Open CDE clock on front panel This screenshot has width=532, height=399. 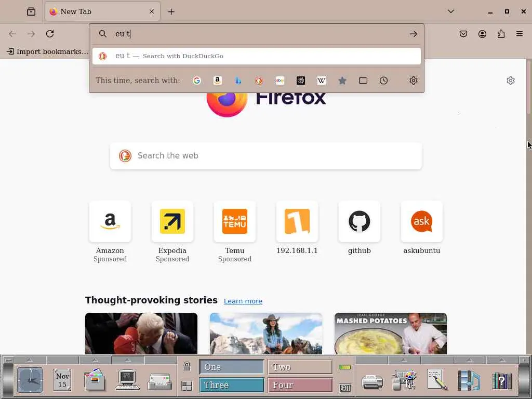coord(30,380)
